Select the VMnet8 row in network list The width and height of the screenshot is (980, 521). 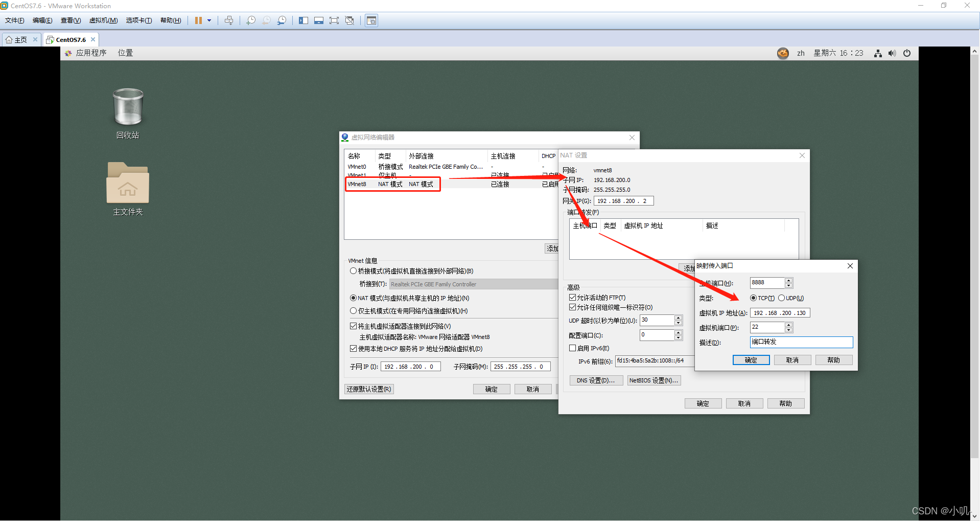[452, 184]
